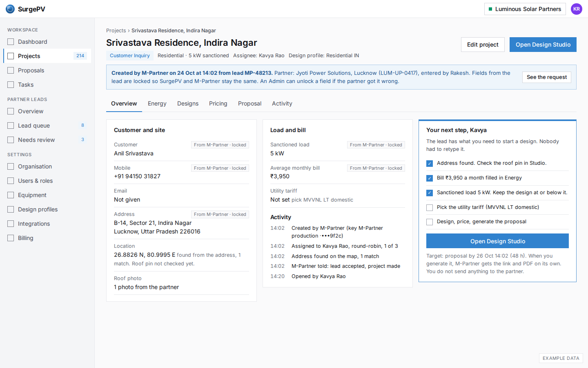Click the Billing sidebar icon
The image size is (588, 368).
coord(11,238)
